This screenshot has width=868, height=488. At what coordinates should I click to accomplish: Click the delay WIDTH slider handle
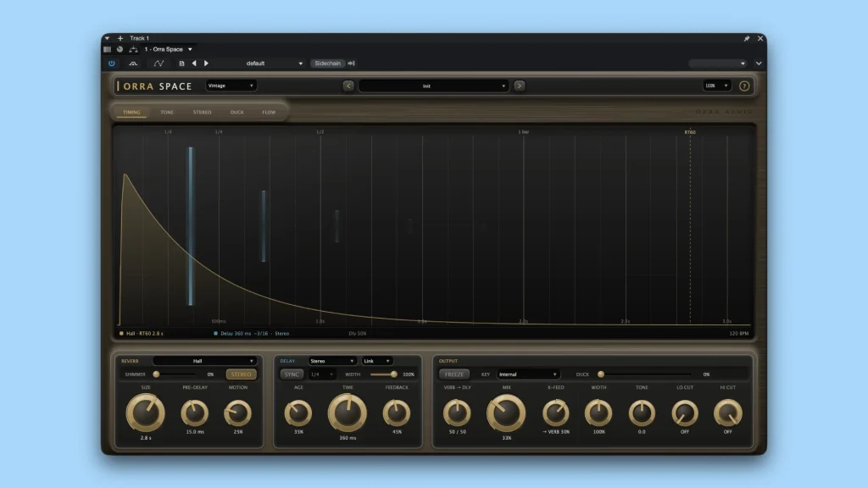point(393,374)
